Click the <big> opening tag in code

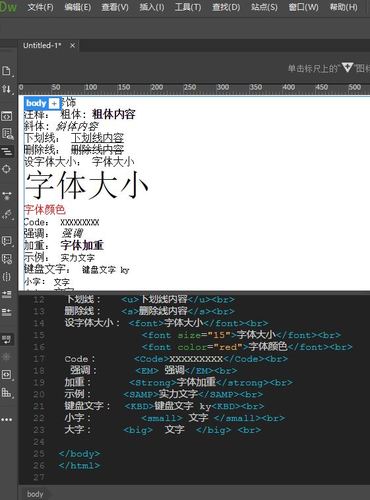click(138, 430)
